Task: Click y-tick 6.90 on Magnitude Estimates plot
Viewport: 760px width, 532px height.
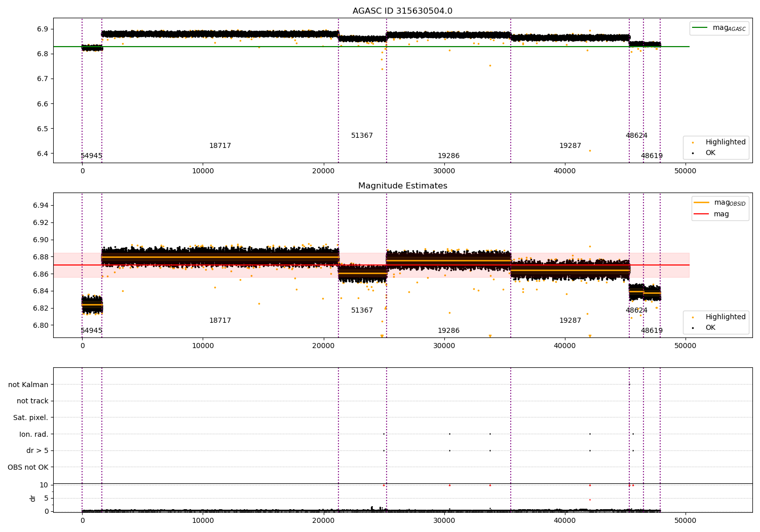Action: (41, 240)
